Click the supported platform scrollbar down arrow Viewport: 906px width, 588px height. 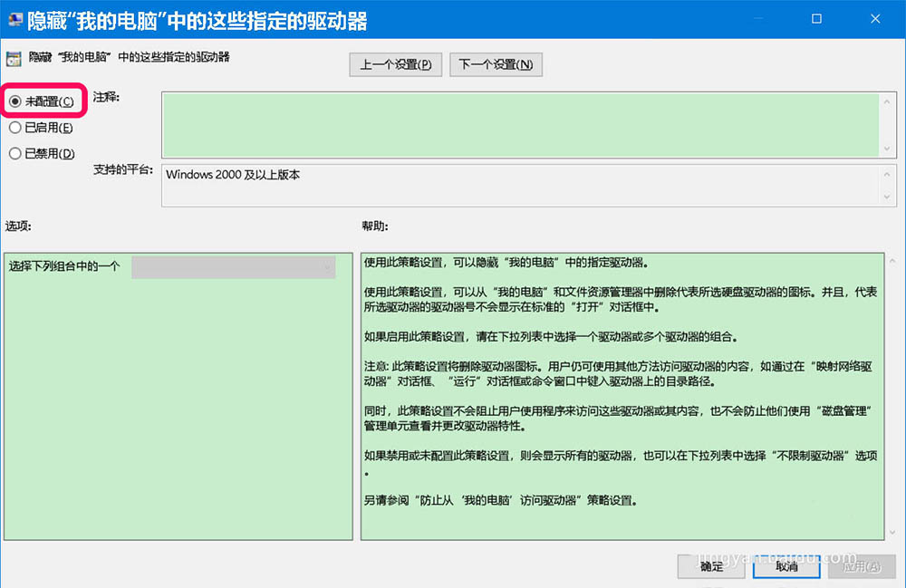pyautogui.click(x=887, y=197)
